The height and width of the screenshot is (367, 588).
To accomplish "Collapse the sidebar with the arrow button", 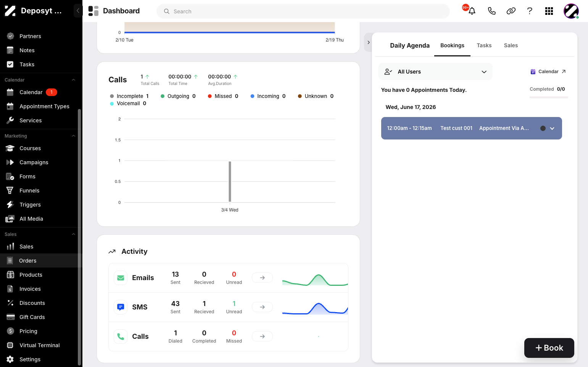I will pyautogui.click(x=78, y=11).
